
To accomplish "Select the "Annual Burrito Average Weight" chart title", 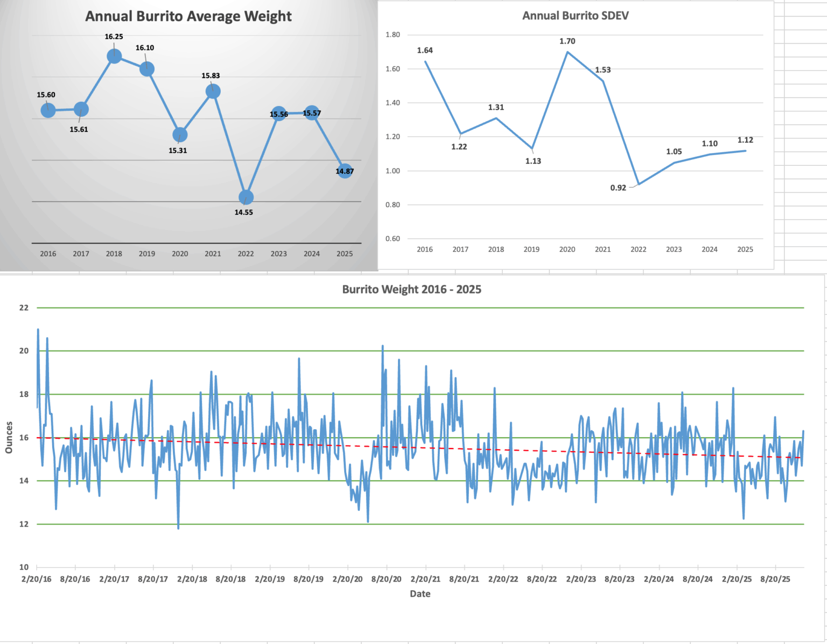I will (x=188, y=16).
